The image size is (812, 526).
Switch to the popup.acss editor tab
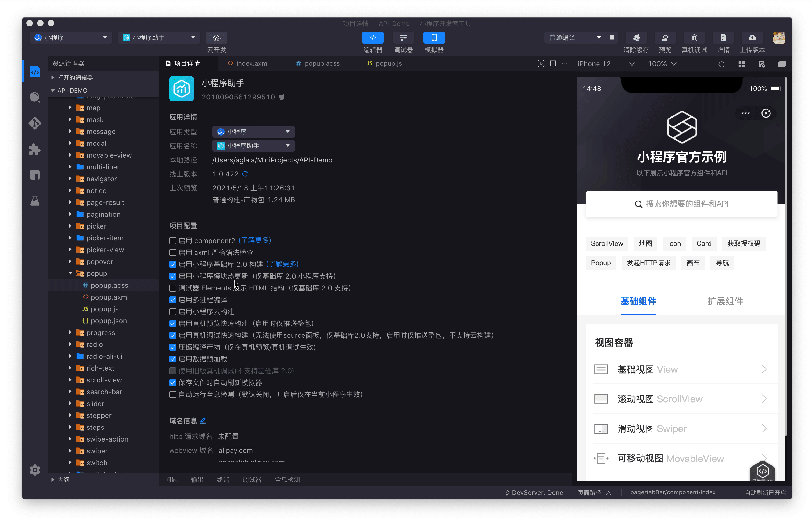pyautogui.click(x=318, y=63)
